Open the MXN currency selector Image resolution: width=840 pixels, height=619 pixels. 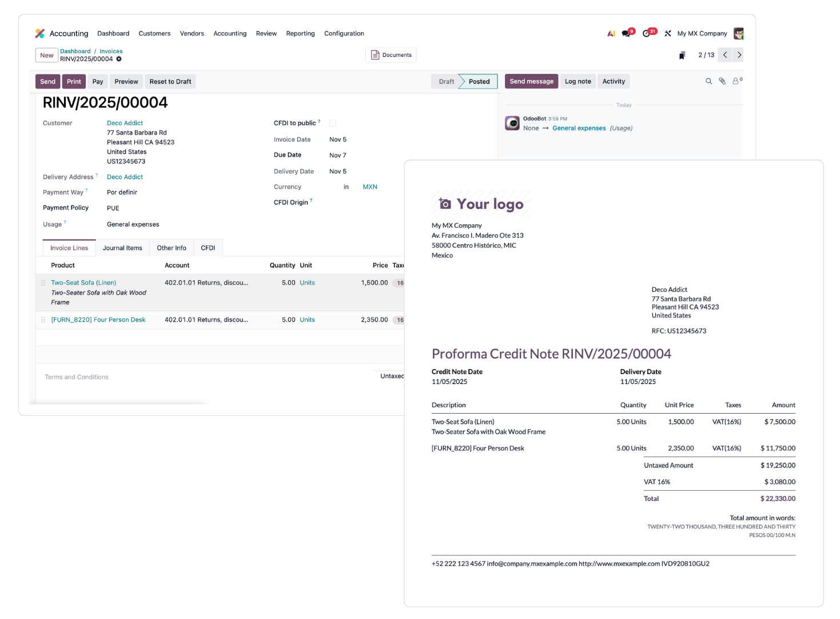(x=370, y=187)
